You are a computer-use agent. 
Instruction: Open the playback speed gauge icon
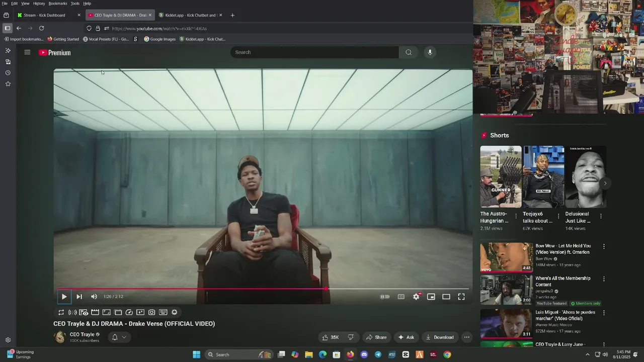129,312
